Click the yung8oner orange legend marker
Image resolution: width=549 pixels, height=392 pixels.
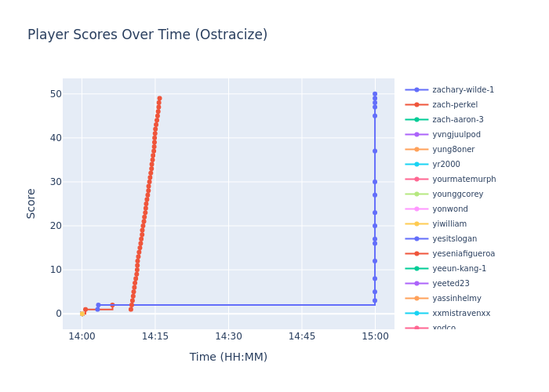pos(416,150)
